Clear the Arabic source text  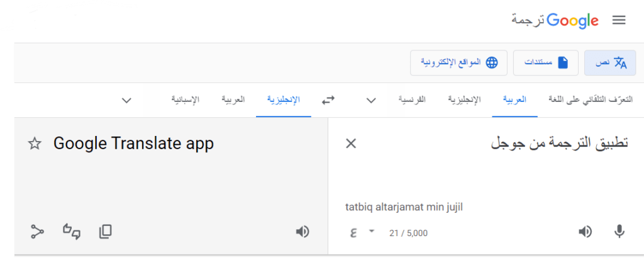tap(351, 144)
